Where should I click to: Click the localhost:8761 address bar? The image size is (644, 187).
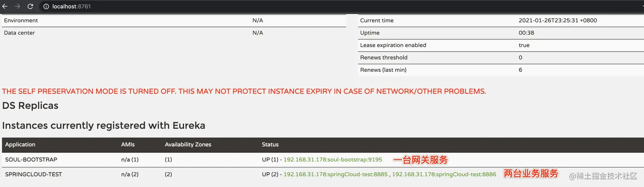pos(72,6)
